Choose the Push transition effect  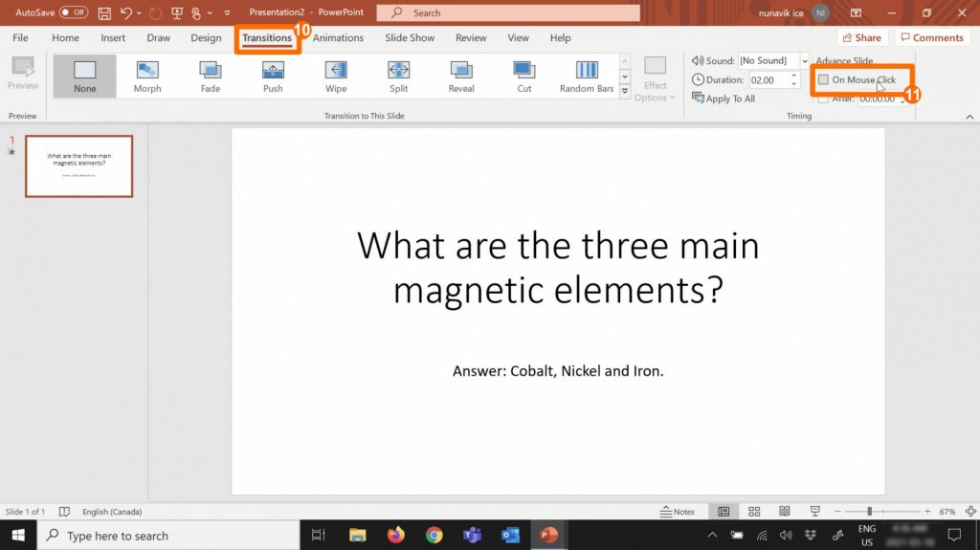[273, 76]
